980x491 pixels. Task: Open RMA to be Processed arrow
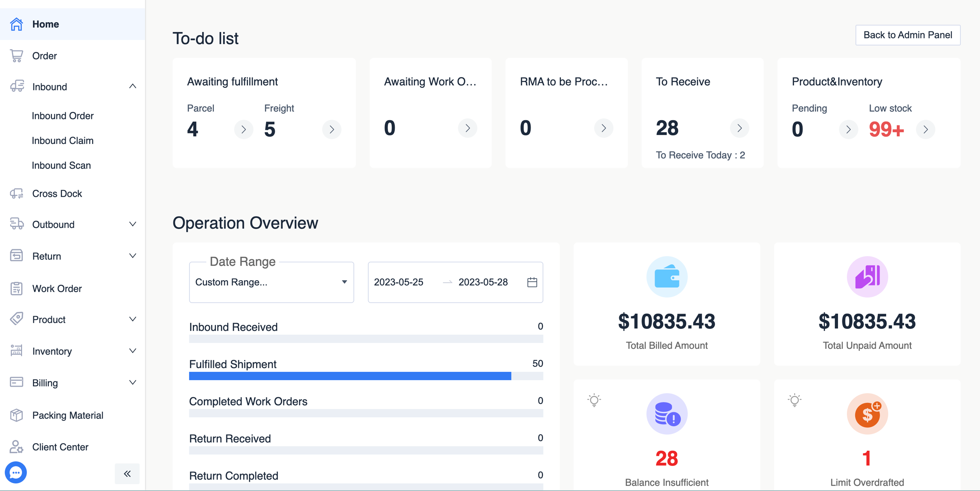604,128
